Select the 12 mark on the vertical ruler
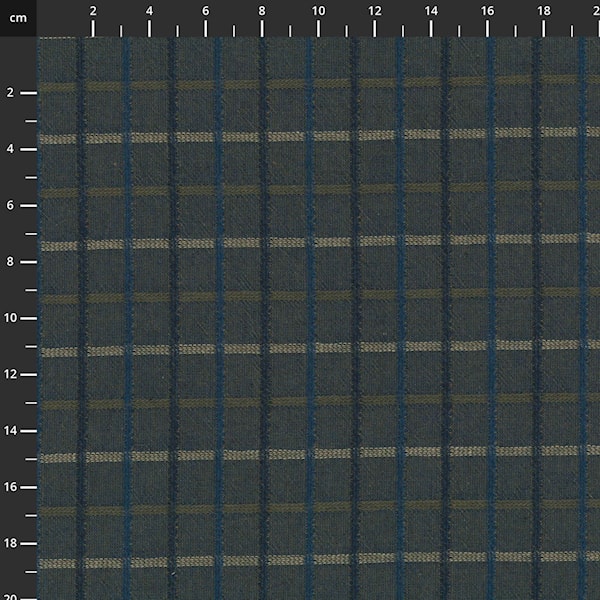600x600 pixels. click(11, 373)
